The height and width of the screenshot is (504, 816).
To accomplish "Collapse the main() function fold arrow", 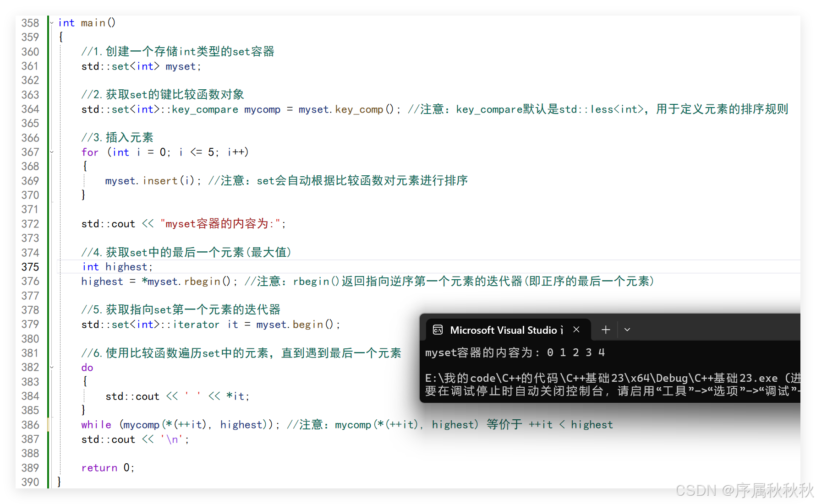I will coord(52,22).
